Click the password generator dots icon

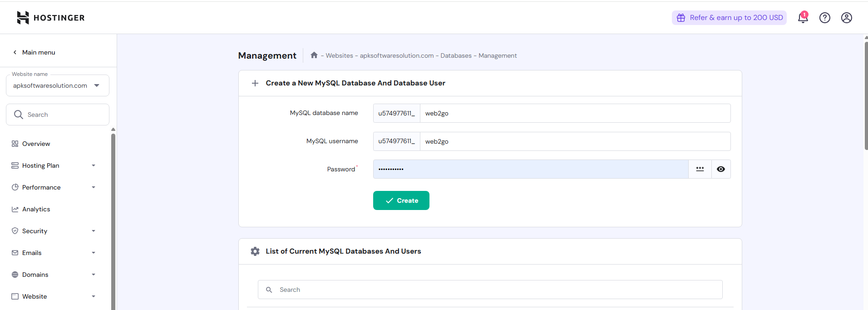point(700,169)
